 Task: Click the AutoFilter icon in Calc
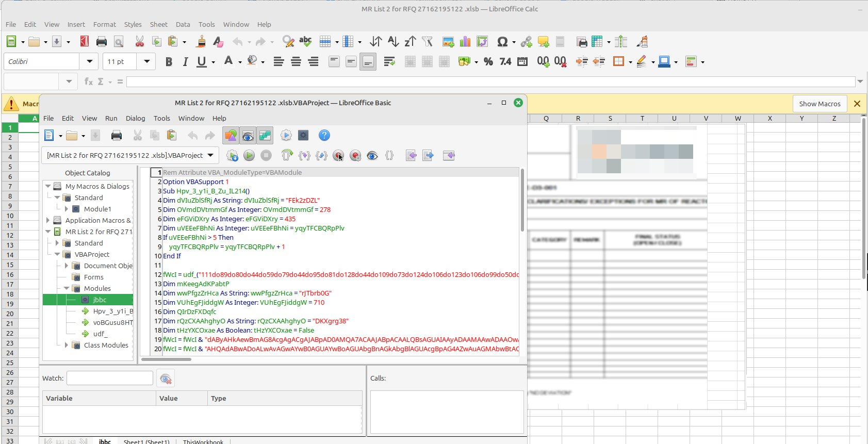(427, 42)
